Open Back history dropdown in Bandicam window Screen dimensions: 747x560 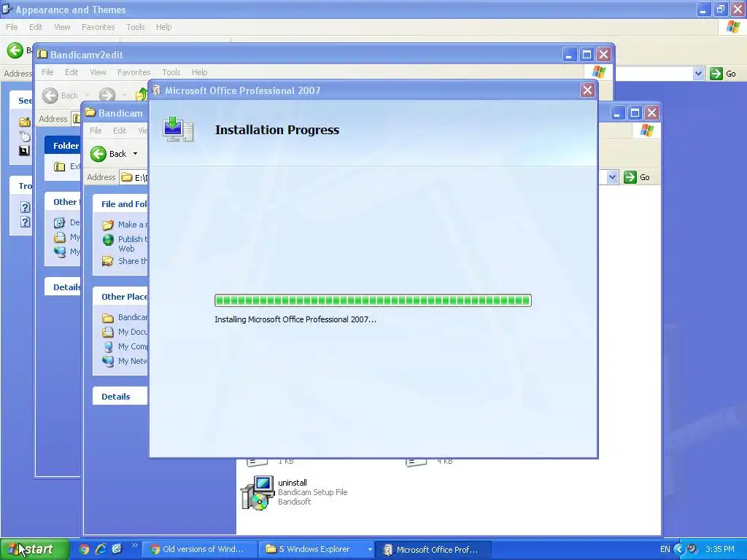135,154
